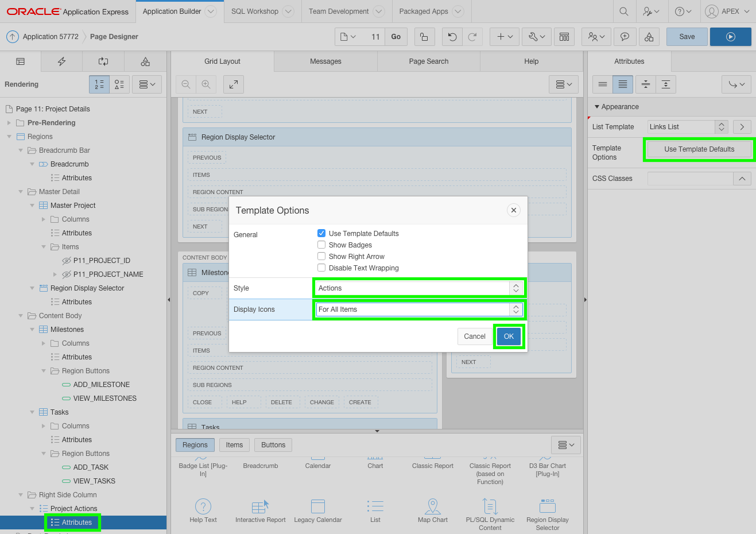This screenshot has width=756, height=534.
Task: Click the lock page icon
Action: tap(424, 37)
